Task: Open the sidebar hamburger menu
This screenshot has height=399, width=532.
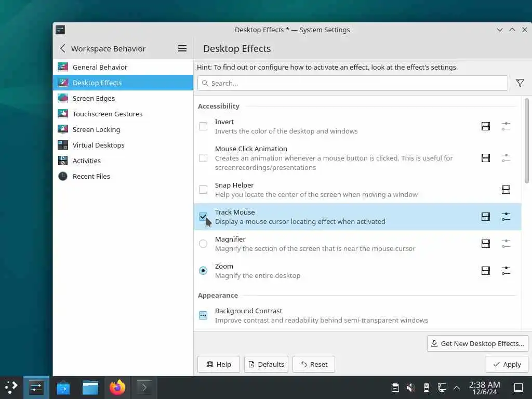Action: [x=182, y=48]
